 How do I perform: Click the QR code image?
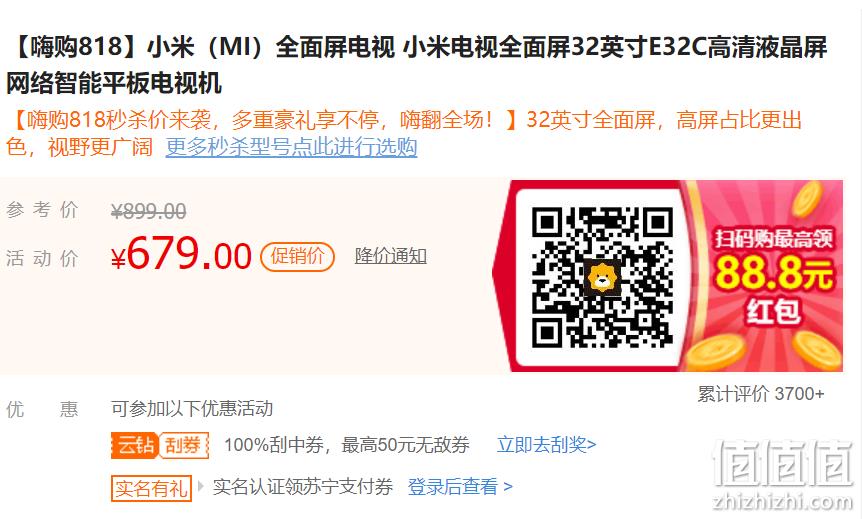[603, 277]
